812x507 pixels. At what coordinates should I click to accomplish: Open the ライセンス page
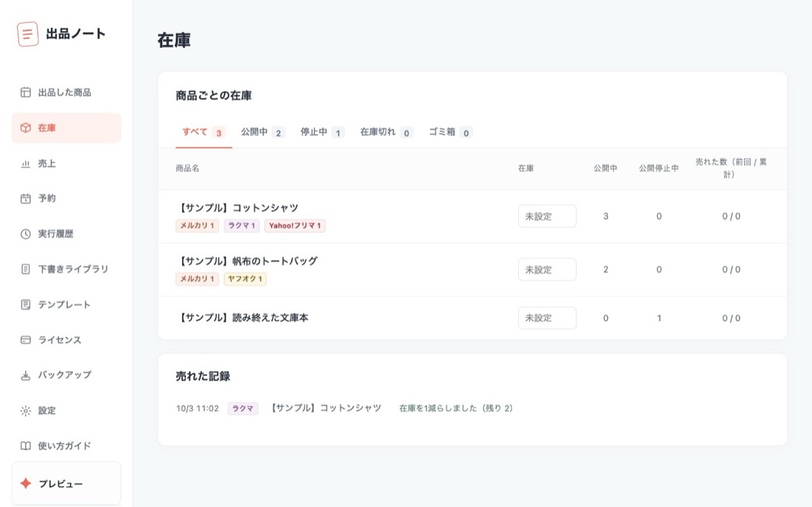66,340
